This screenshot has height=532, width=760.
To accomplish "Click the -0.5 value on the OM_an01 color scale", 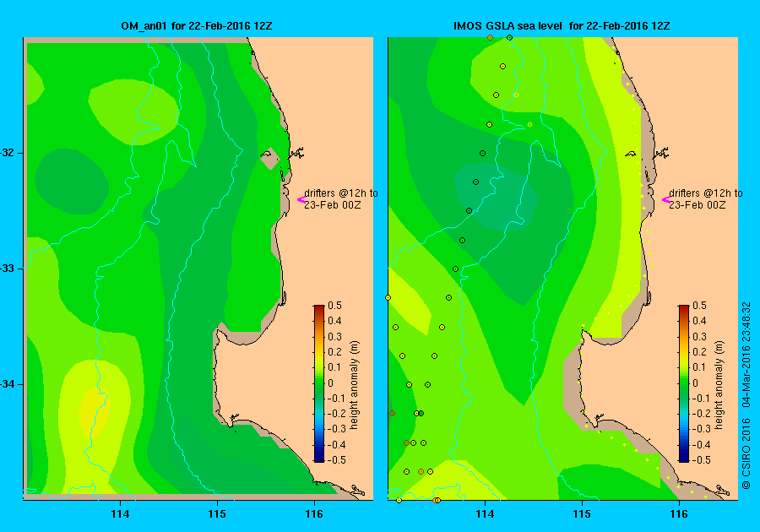I will point(335,460).
